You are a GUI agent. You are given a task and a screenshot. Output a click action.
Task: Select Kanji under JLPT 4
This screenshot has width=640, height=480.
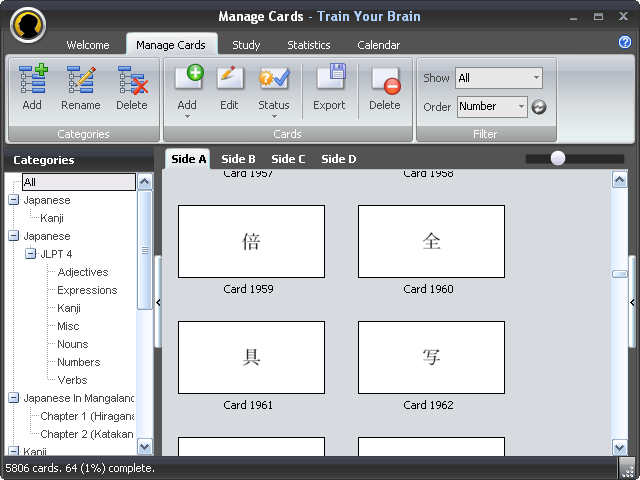[69, 308]
